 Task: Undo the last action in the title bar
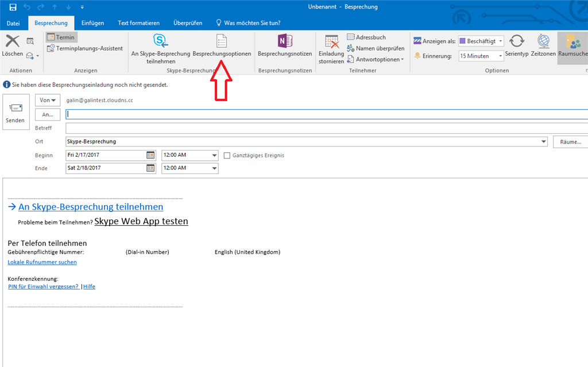pyautogui.click(x=26, y=7)
